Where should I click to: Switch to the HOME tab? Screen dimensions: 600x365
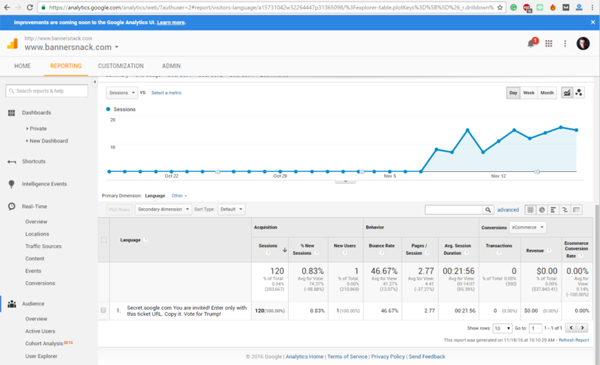(x=22, y=66)
